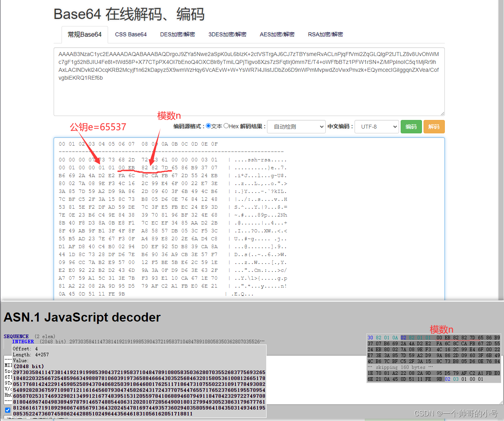Switch to the AES加密/解密 tab
This screenshot has width=504, height=421.
[x=277, y=34]
